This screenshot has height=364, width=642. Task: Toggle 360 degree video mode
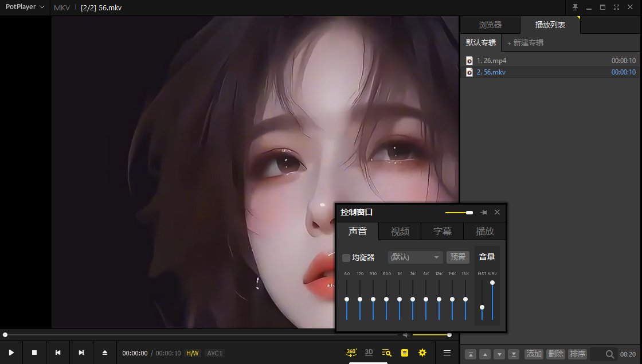pyautogui.click(x=351, y=352)
